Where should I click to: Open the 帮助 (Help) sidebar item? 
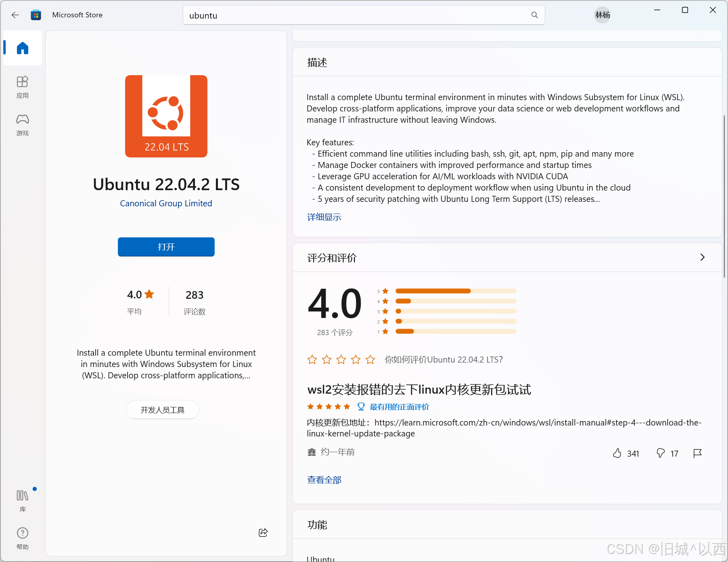tap(23, 538)
